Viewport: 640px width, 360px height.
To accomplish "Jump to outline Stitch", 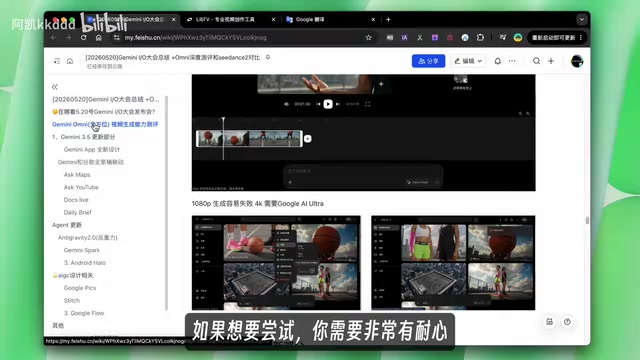I will (x=72, y=301).
